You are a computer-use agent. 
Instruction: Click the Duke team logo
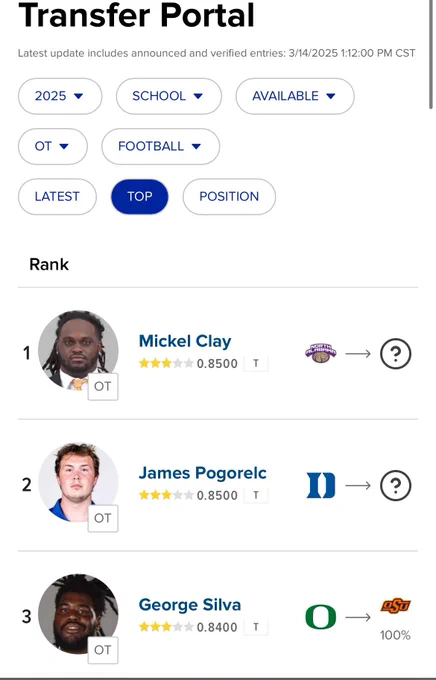(x=321, y=485)
